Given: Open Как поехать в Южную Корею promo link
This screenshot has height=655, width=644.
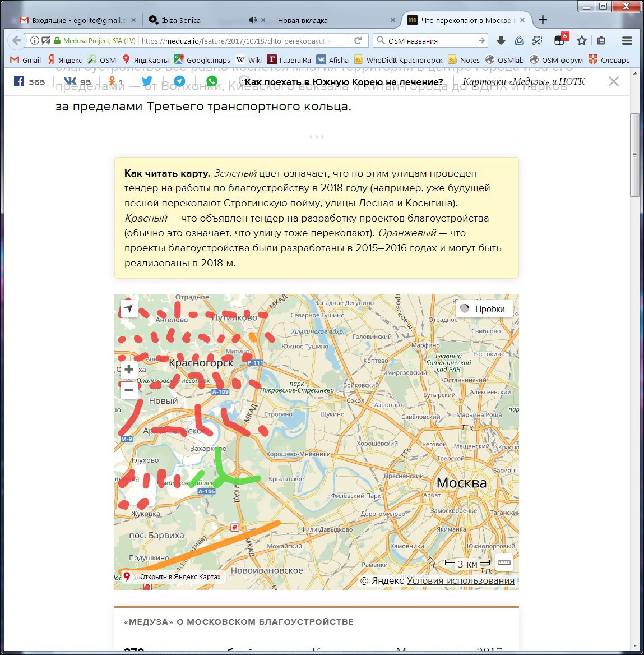Looking at the screenshot, I should 344,82.
